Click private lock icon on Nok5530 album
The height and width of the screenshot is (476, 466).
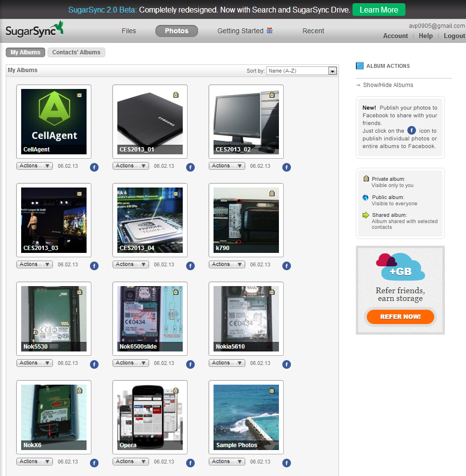(79, 292)
